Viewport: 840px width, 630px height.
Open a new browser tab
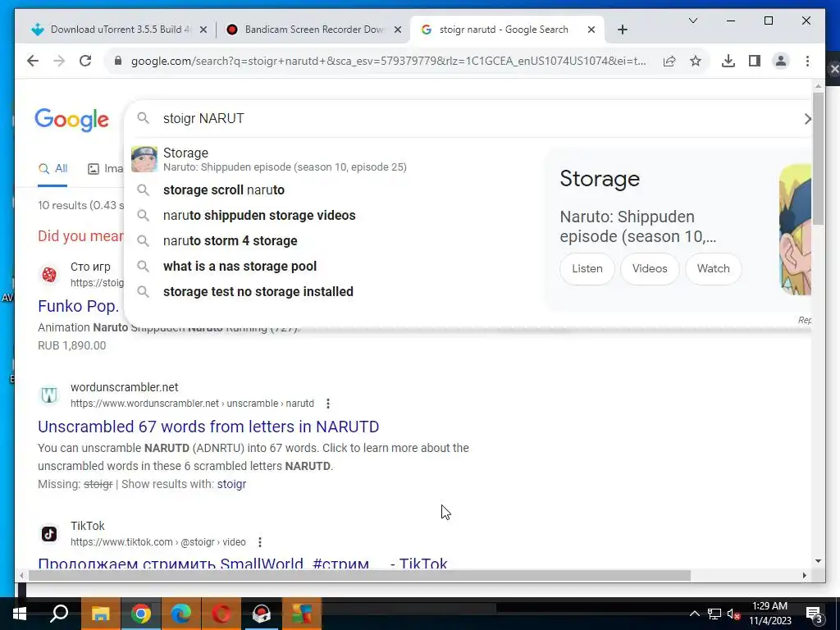tap(622, 30)
